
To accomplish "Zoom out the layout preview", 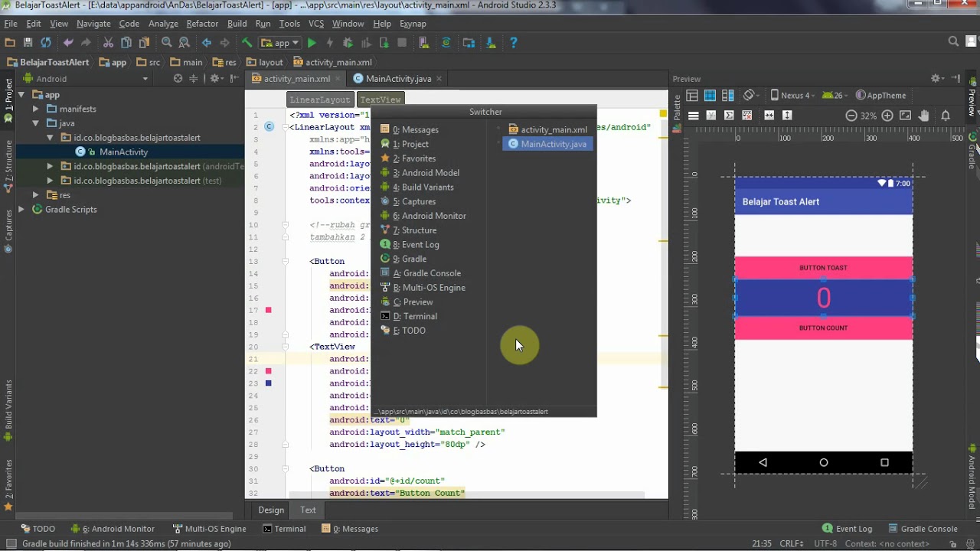I will pos(851,116).
